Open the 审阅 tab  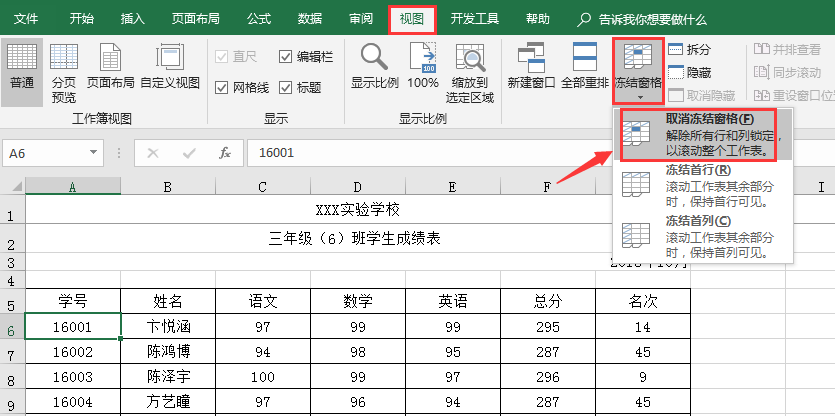(x=361, y=20)
